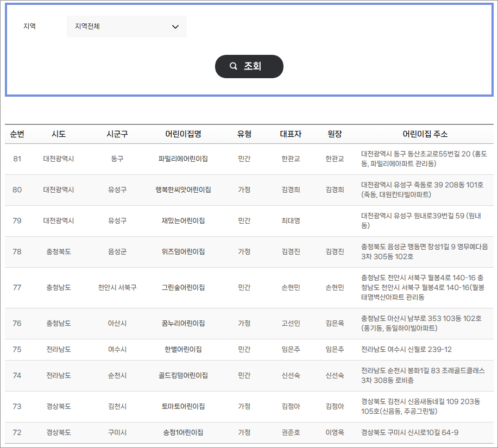Click the 유형 column header

(244, 134)
